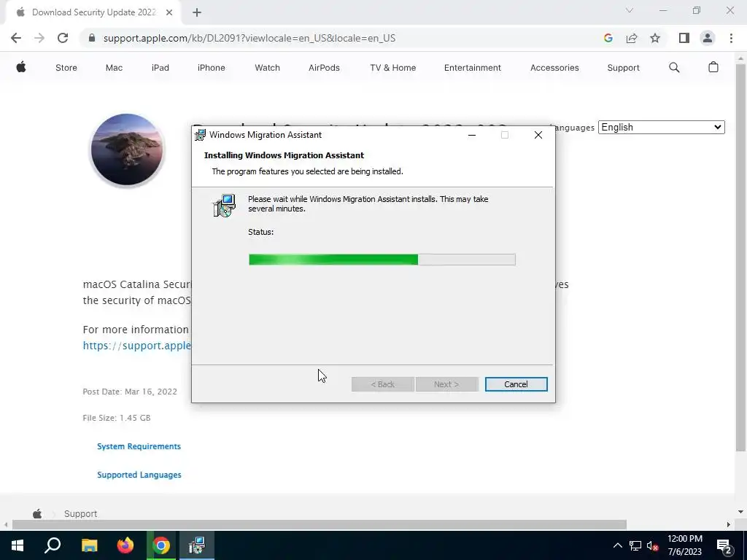Open the Chrome side panel icon
This screenshot has height=560, width=747.
(x=684, y=38)
